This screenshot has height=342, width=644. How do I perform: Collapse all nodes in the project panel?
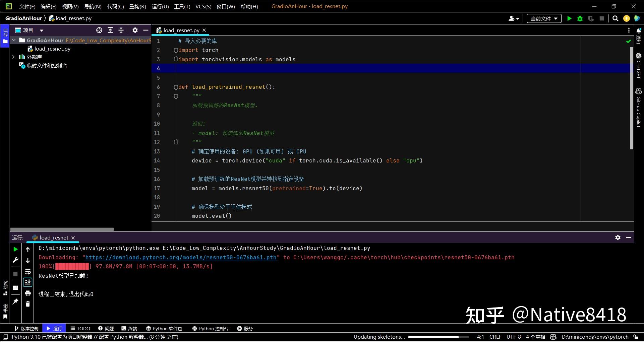(x=121, y=30)
